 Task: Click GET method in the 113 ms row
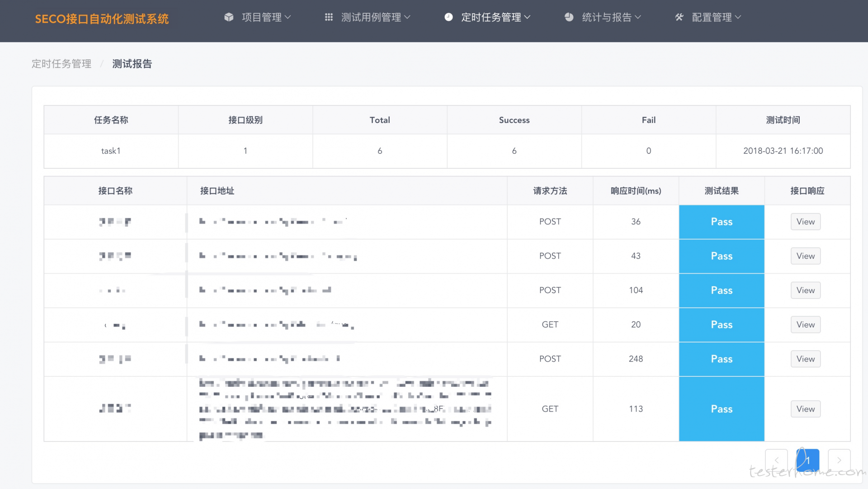[x=550, y=409]
